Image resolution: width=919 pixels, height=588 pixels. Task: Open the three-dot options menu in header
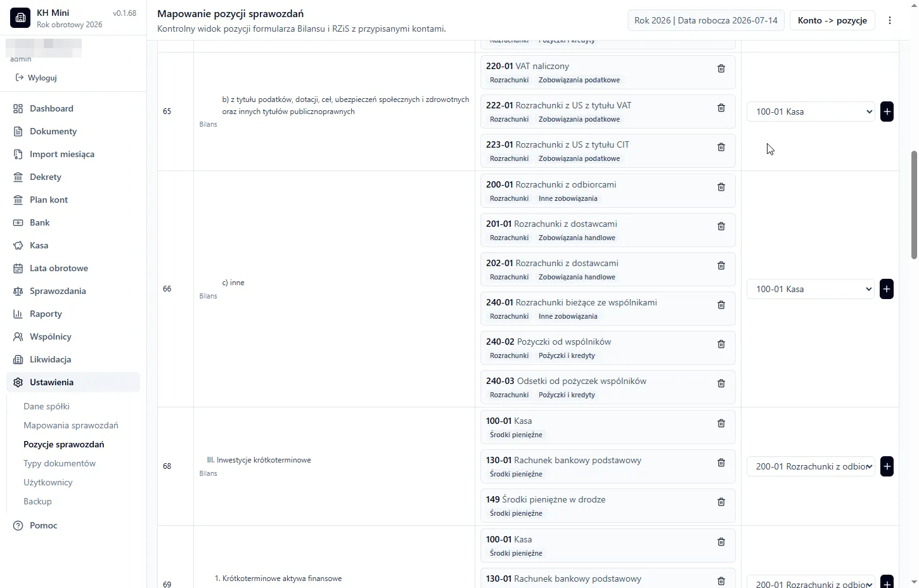[890, 20]
